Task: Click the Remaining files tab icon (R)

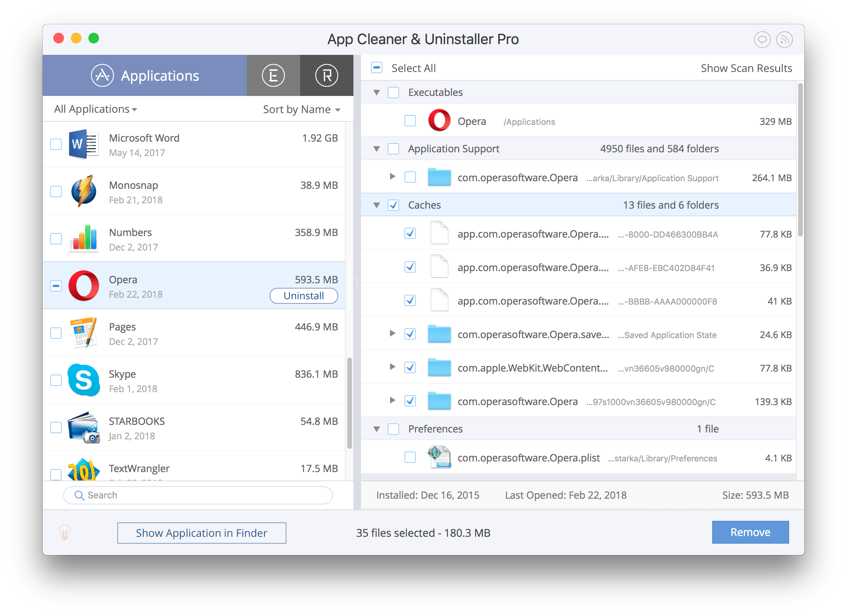Action: [x=326, y=74]
